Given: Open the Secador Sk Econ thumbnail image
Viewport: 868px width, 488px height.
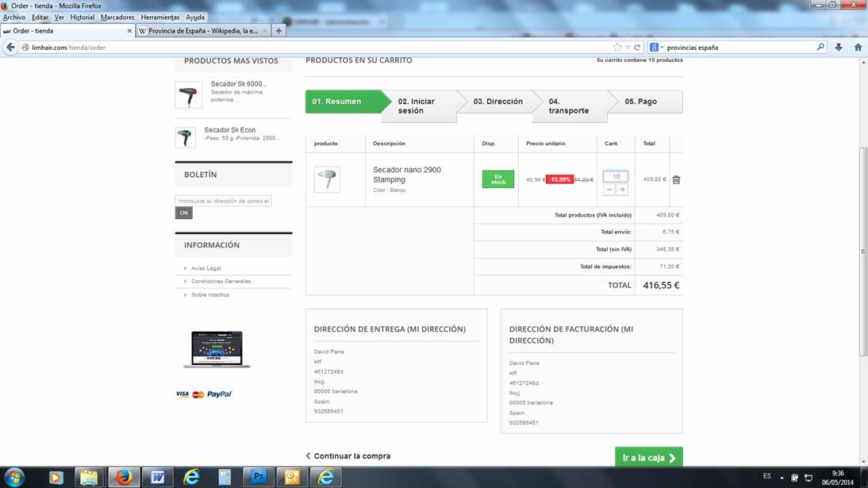Looking at the screenshot, I should pos(186,137).
